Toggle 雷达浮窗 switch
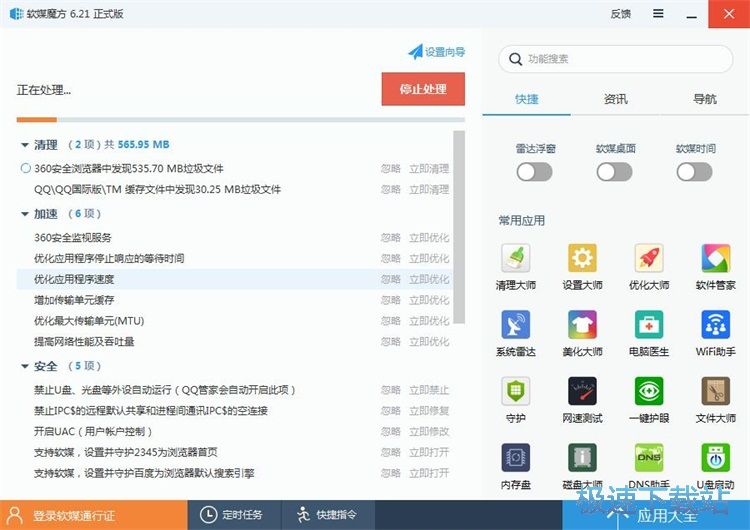 [x=534, y=172]
